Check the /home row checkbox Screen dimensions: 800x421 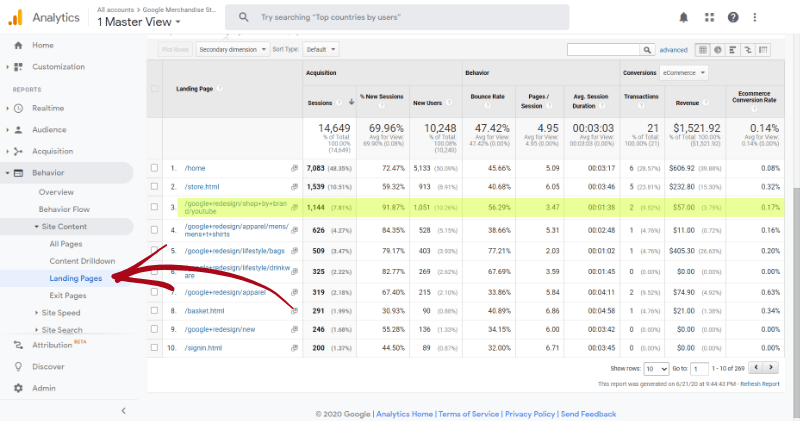(155, 168)
